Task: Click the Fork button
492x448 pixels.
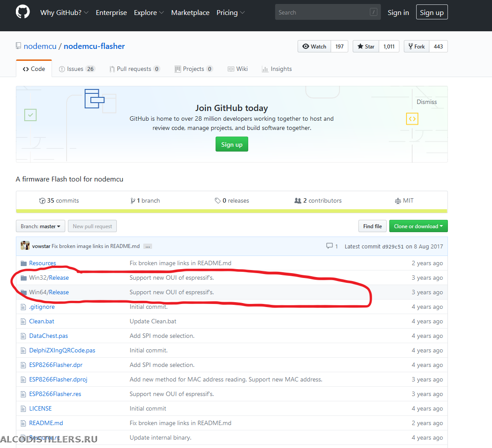Action: pos(416,46)
